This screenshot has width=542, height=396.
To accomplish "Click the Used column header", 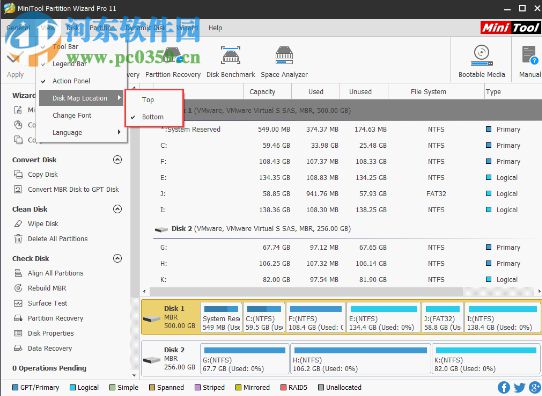I will [316, 92].
